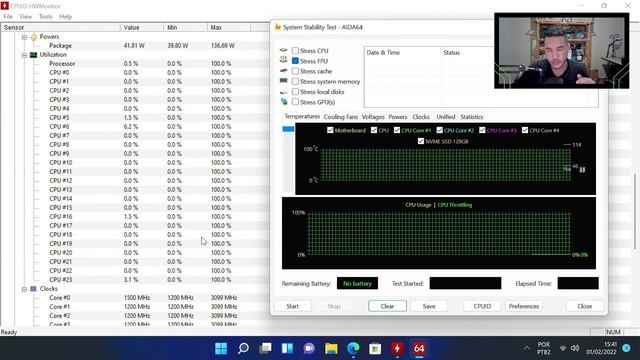Open Task View on taskbar
The height and width of the screenshot is (360, 640).
pyautogui.click(x=265, y=348)
